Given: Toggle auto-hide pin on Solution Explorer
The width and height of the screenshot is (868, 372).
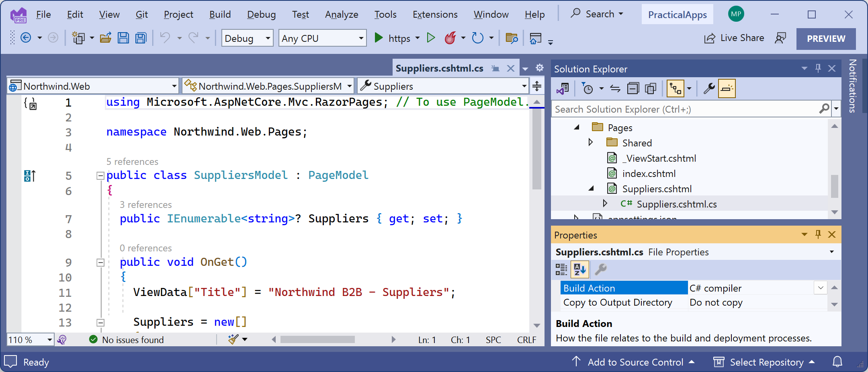Looking at the screenshot, I should coord(818,68).
